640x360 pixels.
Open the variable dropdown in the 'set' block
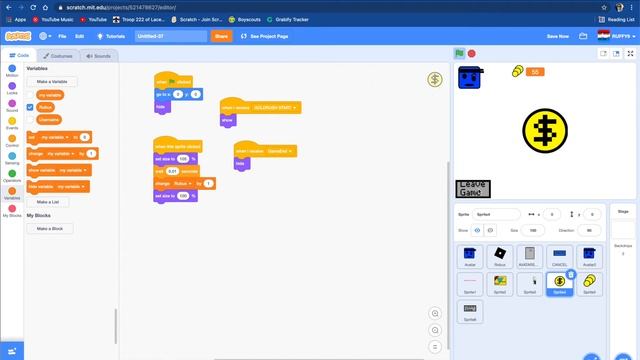[x=54, y=138]
